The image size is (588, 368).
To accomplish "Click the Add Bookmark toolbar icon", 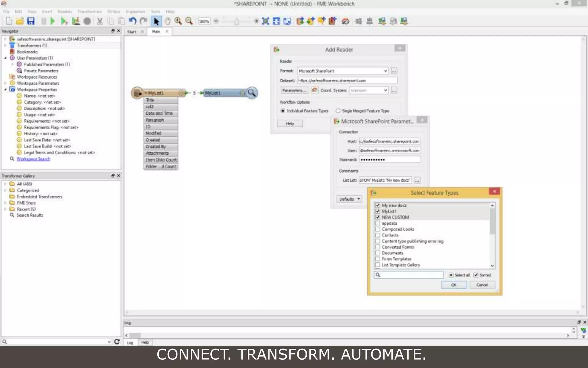I will coord(332,21).
